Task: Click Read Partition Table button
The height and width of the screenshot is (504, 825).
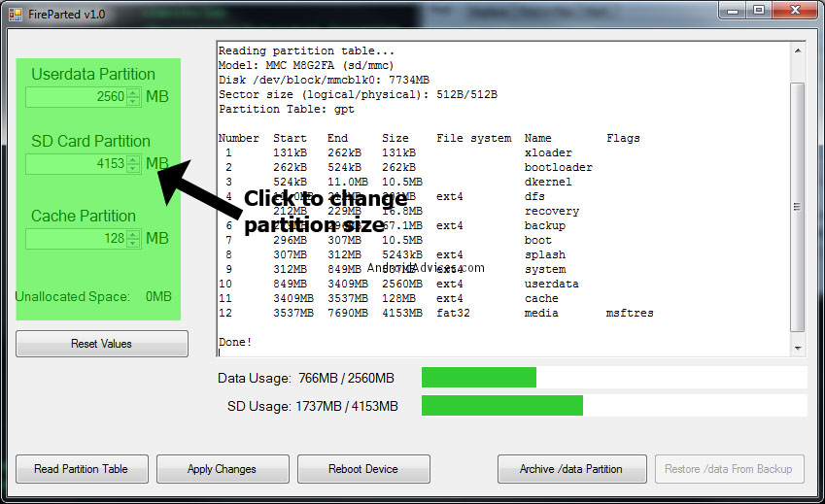Action: tap(82, 469)
